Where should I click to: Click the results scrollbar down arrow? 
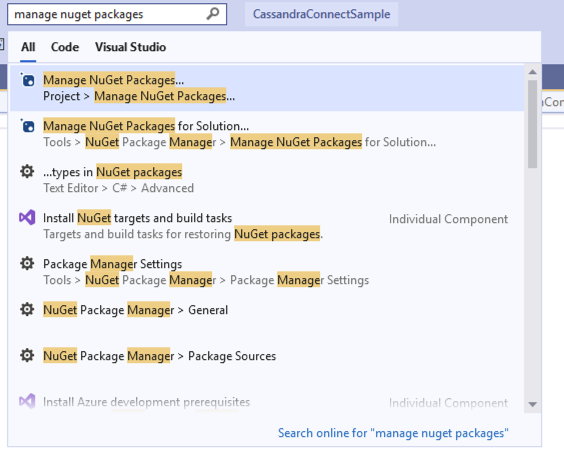533,404
